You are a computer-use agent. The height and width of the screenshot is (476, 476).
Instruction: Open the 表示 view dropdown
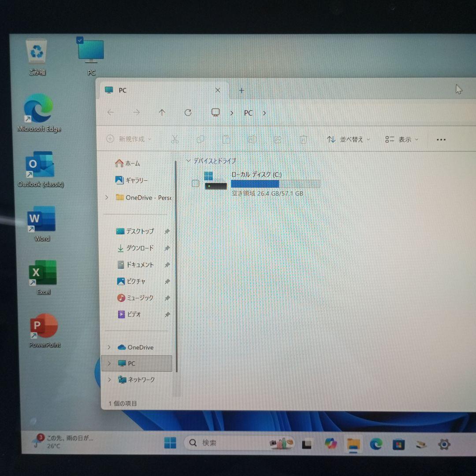click(x=402, y=139)
